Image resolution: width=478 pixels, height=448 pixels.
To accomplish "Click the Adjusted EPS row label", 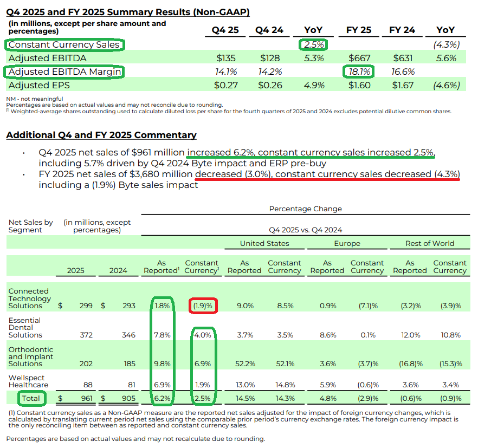I will (39, 85).
